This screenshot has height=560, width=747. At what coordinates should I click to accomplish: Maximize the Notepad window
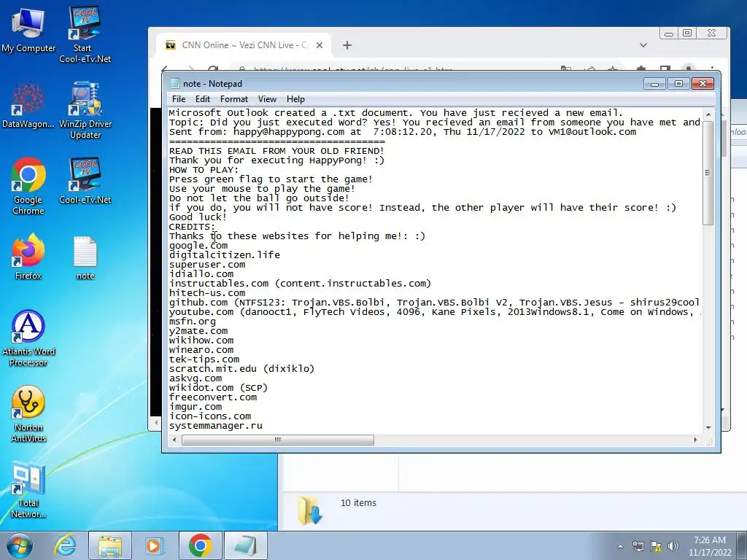coord(678,84)
